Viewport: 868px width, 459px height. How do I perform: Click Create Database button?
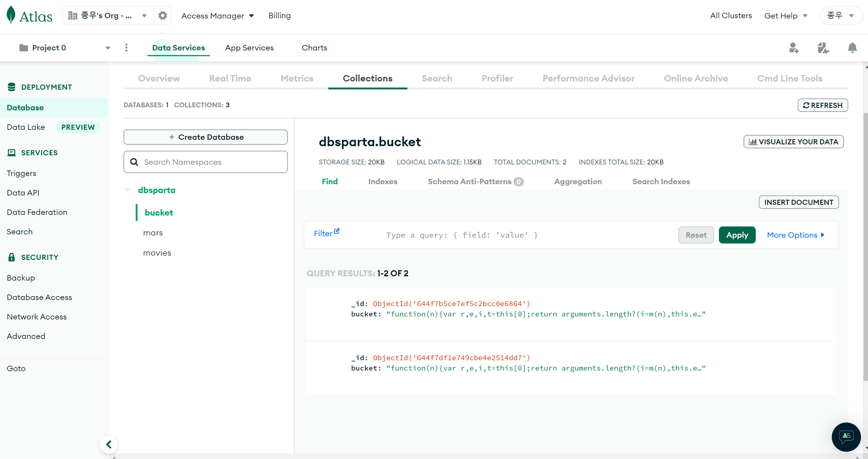206,137
